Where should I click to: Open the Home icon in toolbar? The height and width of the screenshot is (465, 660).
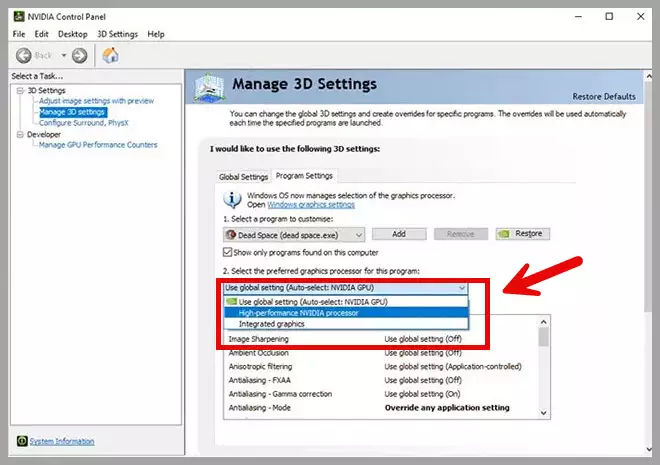[110, 55]
